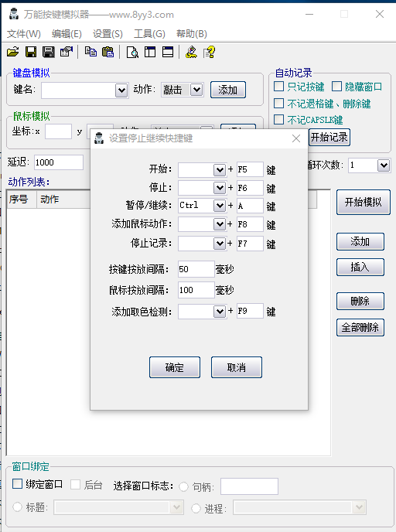Click the yellow question mark help icon
The image size is (396, 532).
[x=209, y=52]
